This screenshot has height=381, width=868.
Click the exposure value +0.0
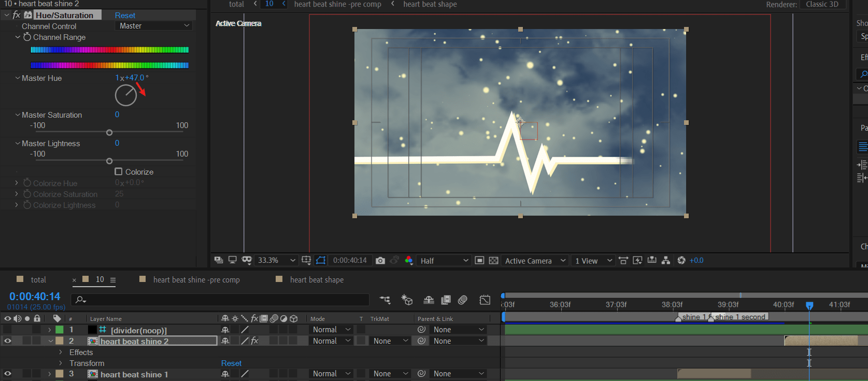tap(696, 260)
